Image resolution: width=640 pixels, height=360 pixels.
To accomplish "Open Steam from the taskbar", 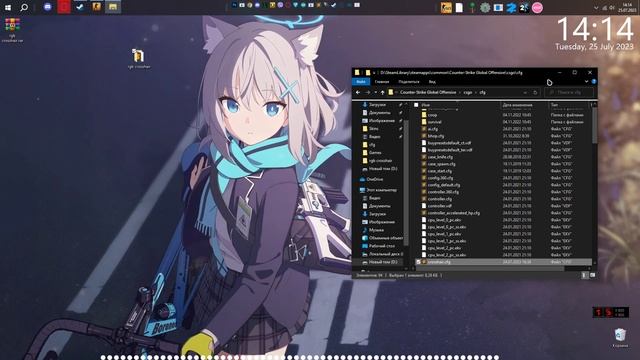I will (x=80, y=7).
